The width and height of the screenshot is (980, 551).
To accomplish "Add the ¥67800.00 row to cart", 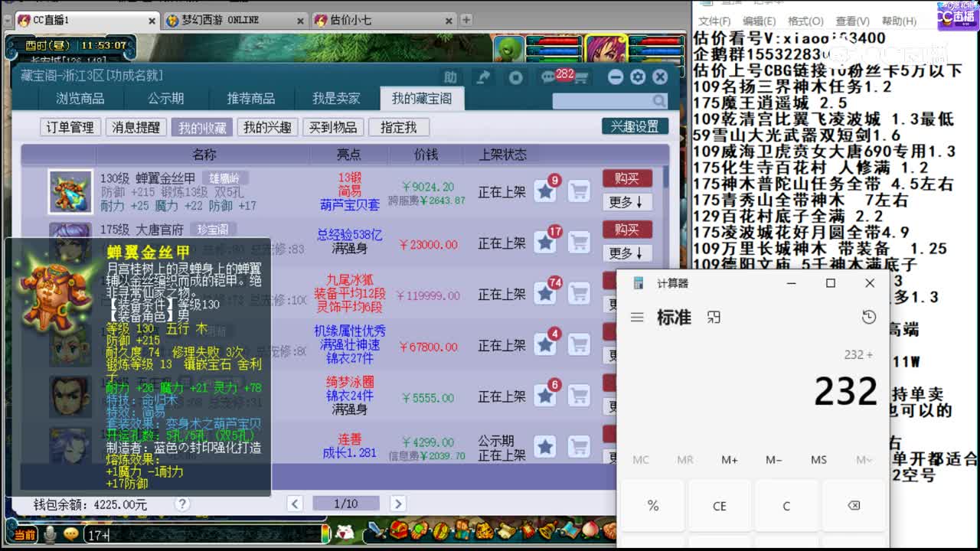I will click(x=579, y=345).
